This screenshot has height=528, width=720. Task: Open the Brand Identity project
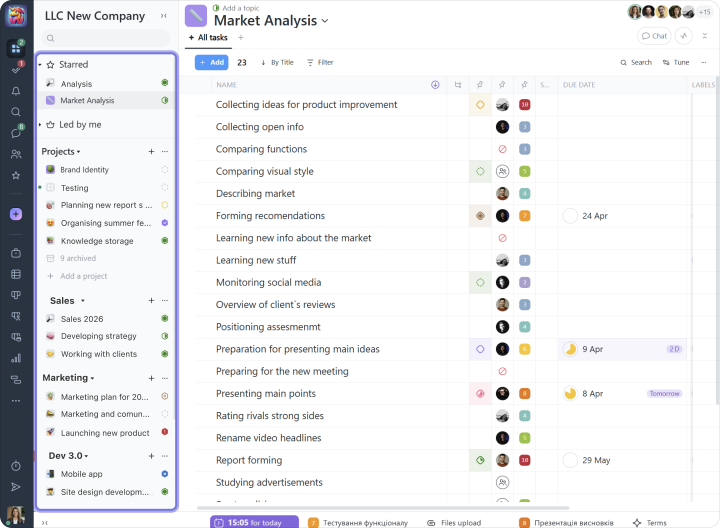click(84, 170)
